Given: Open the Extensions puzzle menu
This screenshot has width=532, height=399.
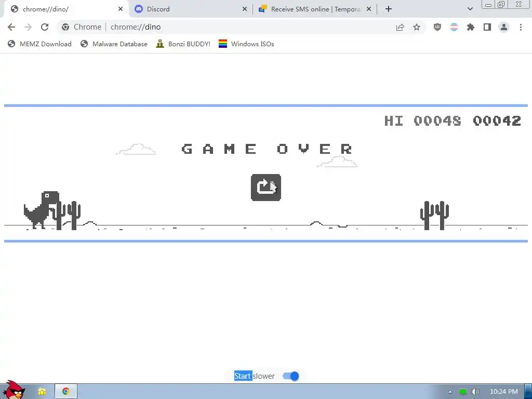Looking at the screenshot, I should [x=471, y=27].
